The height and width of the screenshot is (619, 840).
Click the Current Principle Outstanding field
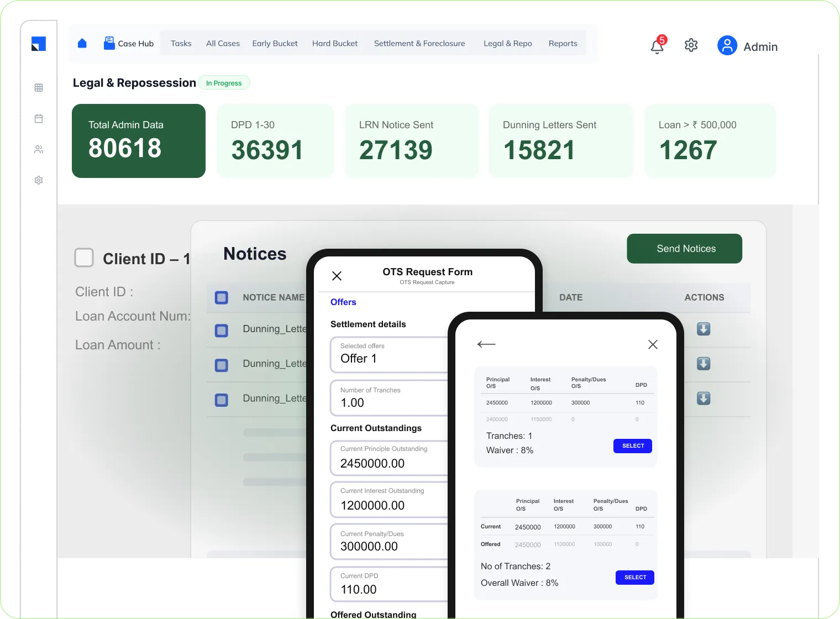[389, 458]
